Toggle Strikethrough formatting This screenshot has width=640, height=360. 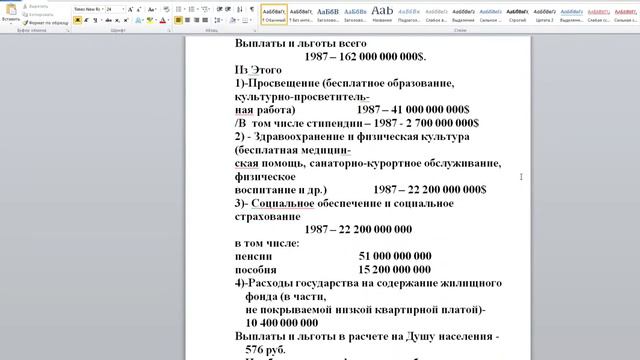(108, 20)
